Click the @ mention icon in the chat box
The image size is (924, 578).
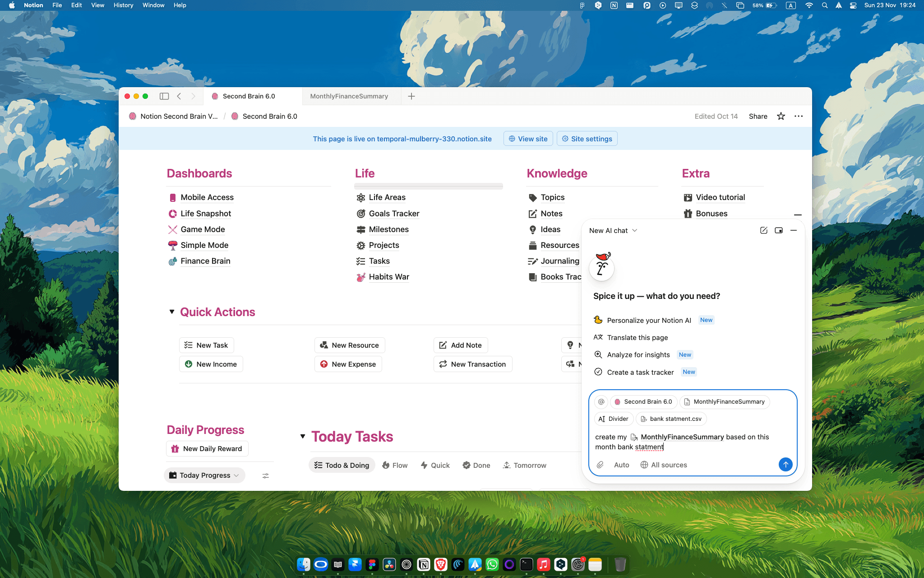pyautogui.click(x=601, y=401)
